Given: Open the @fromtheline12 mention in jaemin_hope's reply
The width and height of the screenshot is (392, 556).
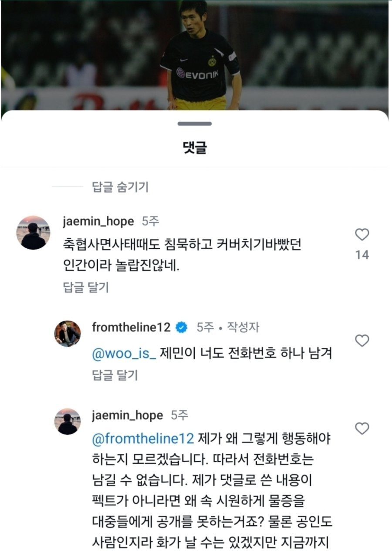Looking at the screenshot, I should pos(142,438).
